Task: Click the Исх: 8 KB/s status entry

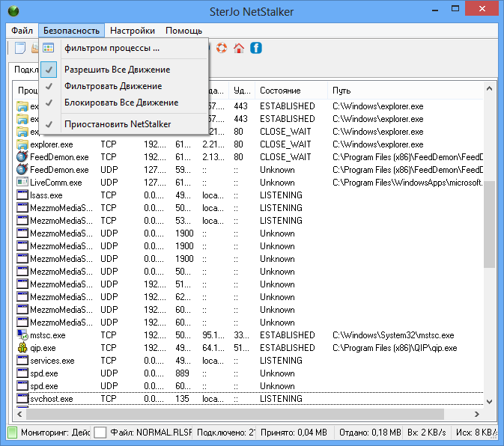Action: pyautogui.click(x=476, y=433)
